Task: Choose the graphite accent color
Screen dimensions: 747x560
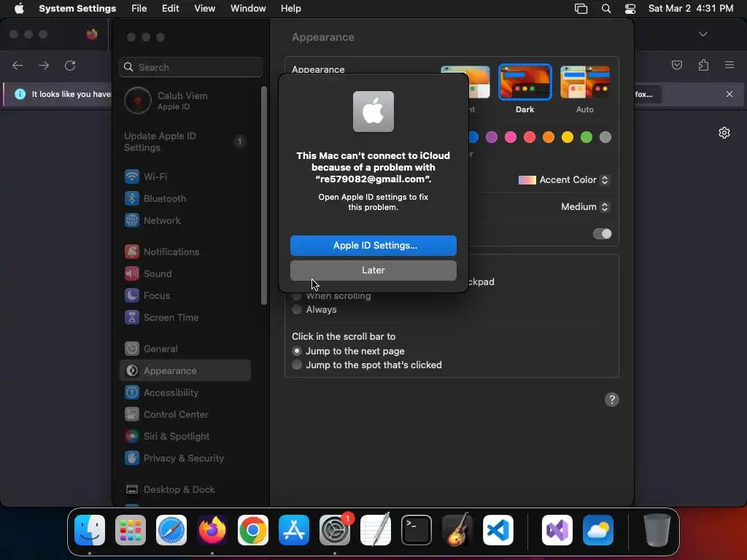Action: click(x=605, y=137)
